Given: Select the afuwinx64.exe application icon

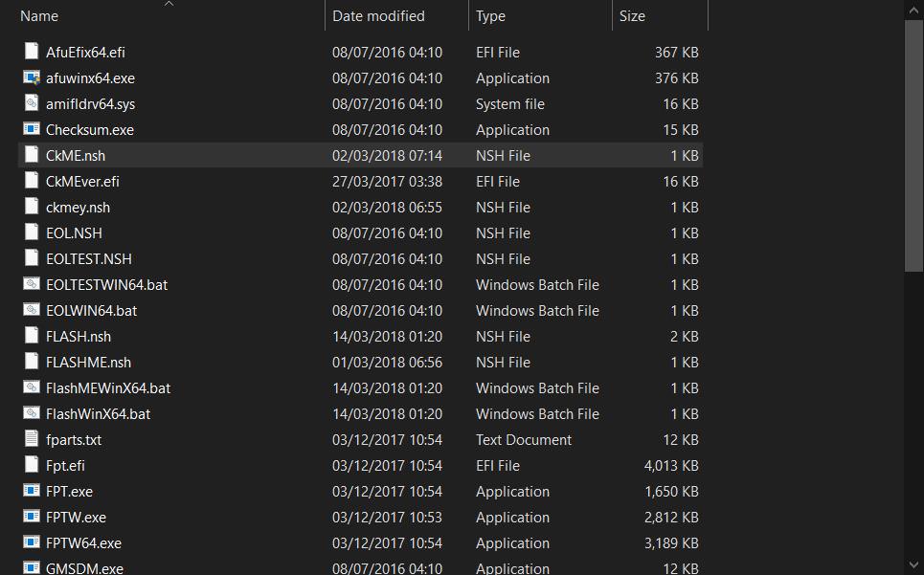Looking at the screenshot, I should pos(32,77).
